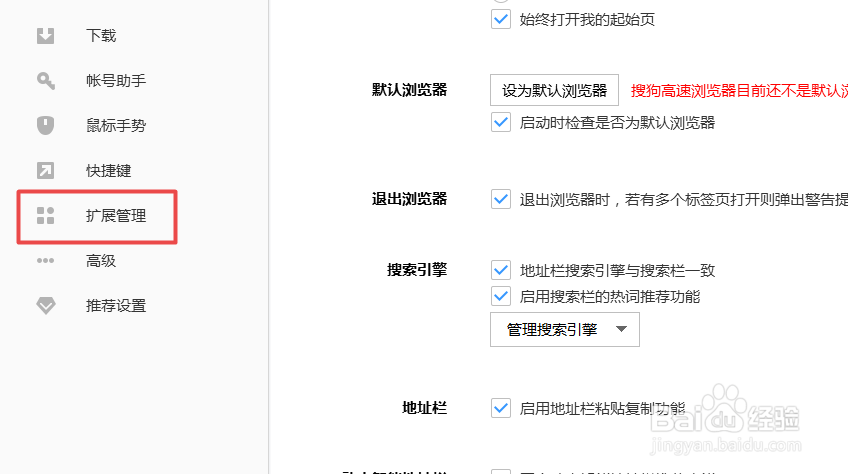
Task: Uncheck 始终打开我的起始页 checkbox
Action: pos(501,19)
